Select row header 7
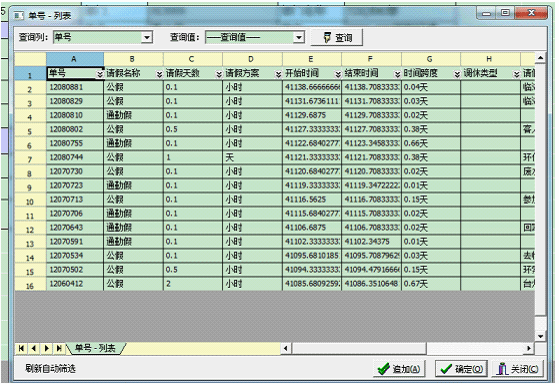 tap(30, 159)
